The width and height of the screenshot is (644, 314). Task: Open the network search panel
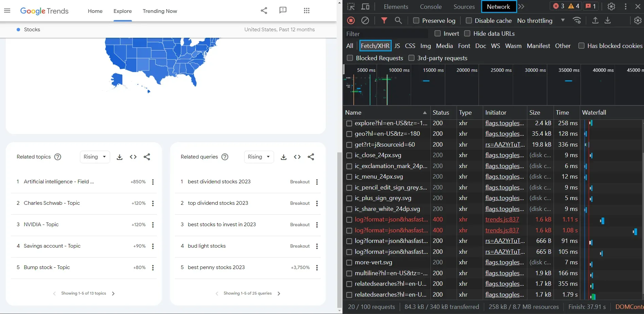tap(398, 20)
